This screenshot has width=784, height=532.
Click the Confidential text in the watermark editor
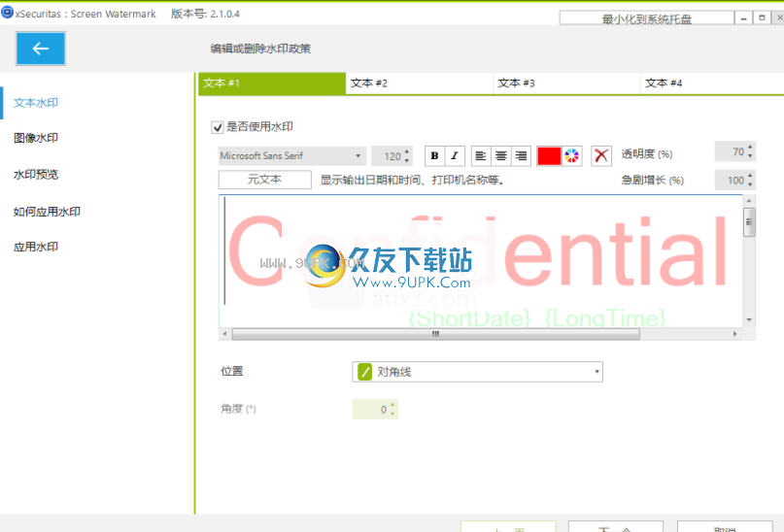pyautogui.click(x=478, y=252)
